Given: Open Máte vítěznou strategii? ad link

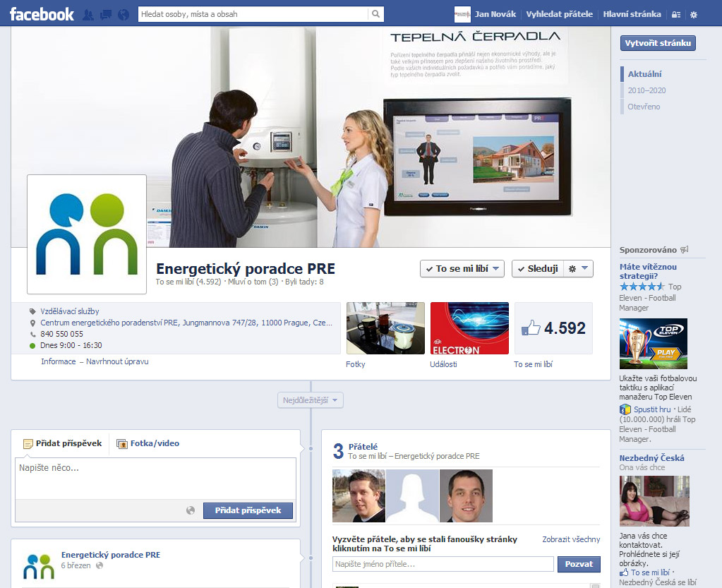Looking at the screenshot, I should tap(648, 271).
